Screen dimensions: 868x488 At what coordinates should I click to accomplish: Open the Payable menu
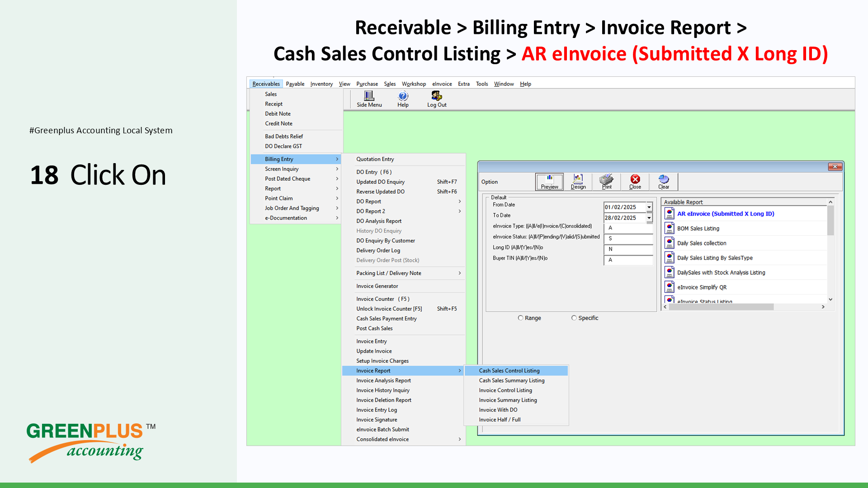click(x=295, y=84)
